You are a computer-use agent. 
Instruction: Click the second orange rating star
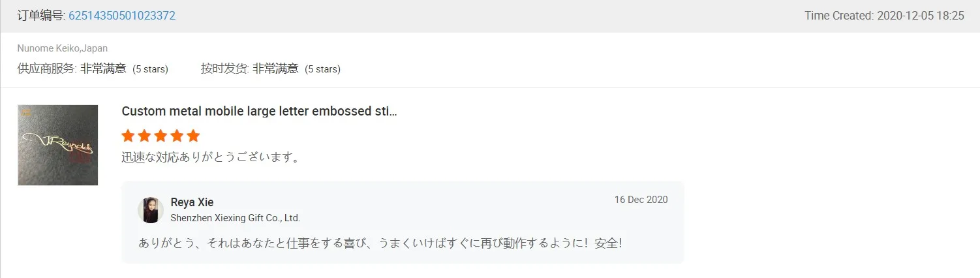pos(144,136)
